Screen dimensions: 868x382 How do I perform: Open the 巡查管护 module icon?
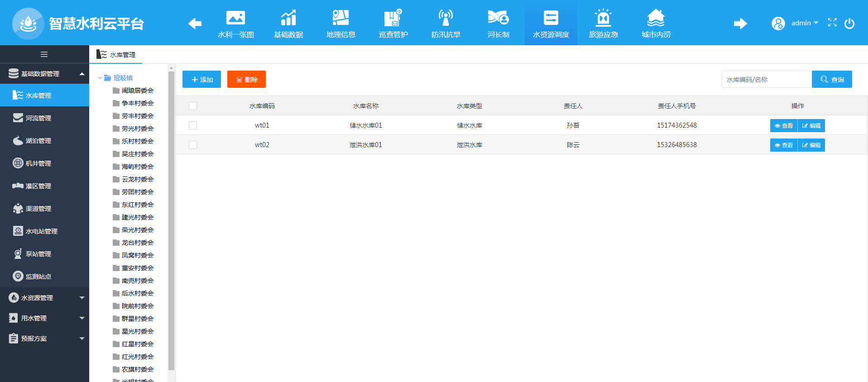coord(393,18)
